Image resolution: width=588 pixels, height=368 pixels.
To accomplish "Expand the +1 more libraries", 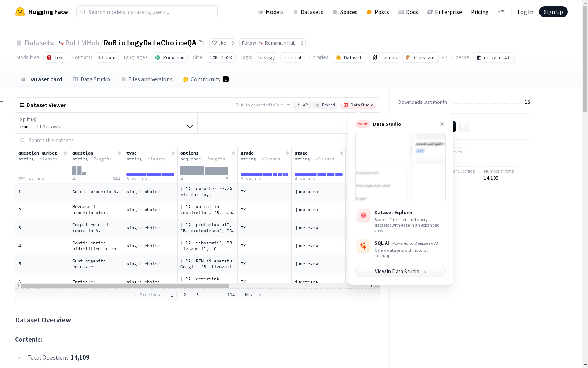I will click(x=445, y=57).
